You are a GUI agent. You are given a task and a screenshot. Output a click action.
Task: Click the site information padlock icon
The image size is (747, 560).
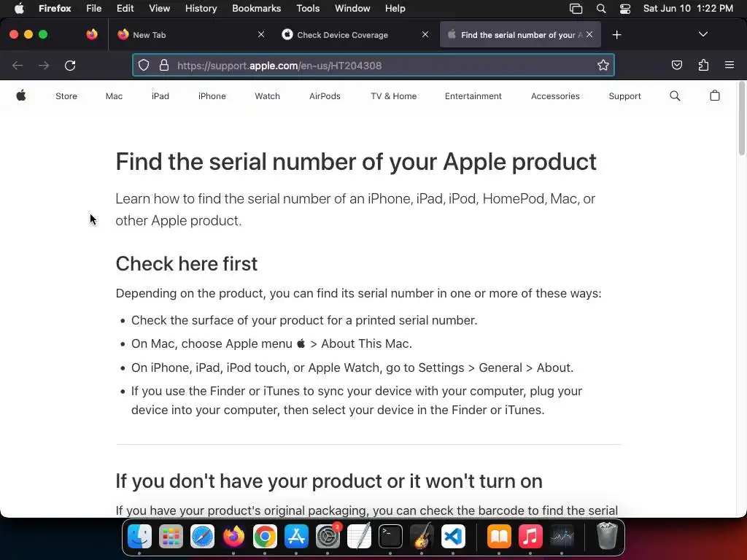pyautogui.click(x=164, y=66)
